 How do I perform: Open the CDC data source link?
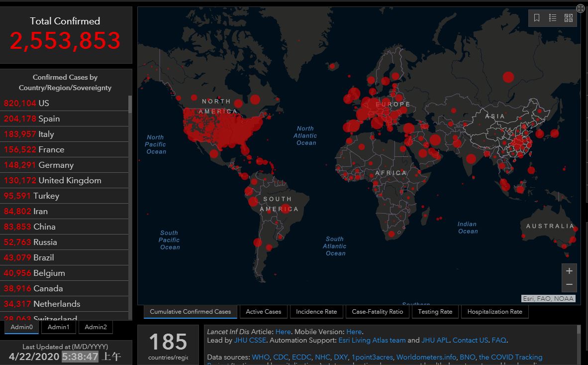click(281, 357)
